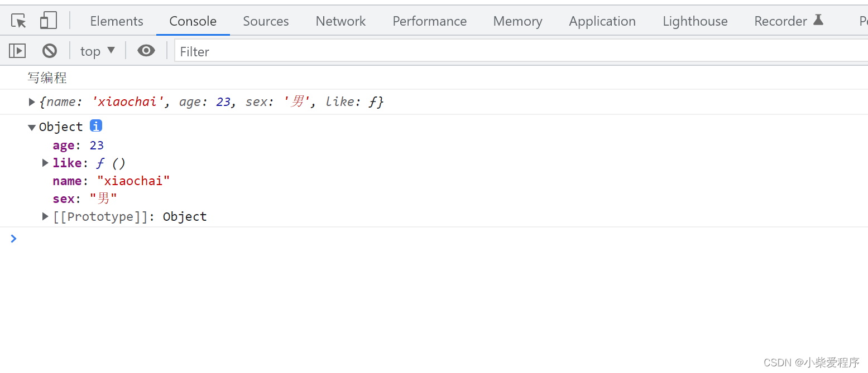The image size is (868, 373).
Task: Open the top context dropdown
Action: tap(98, 51)
